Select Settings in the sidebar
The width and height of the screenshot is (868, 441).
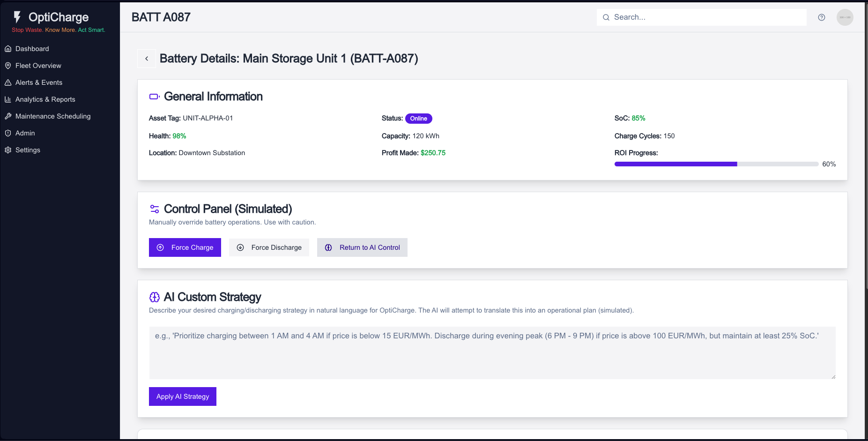click(x=29, y=149)
